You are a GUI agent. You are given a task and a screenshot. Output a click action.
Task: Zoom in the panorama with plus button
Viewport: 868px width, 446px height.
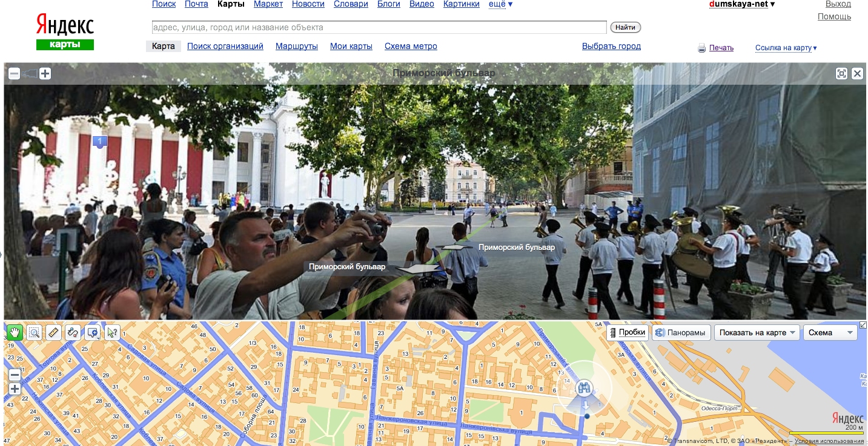click(45, 74)
